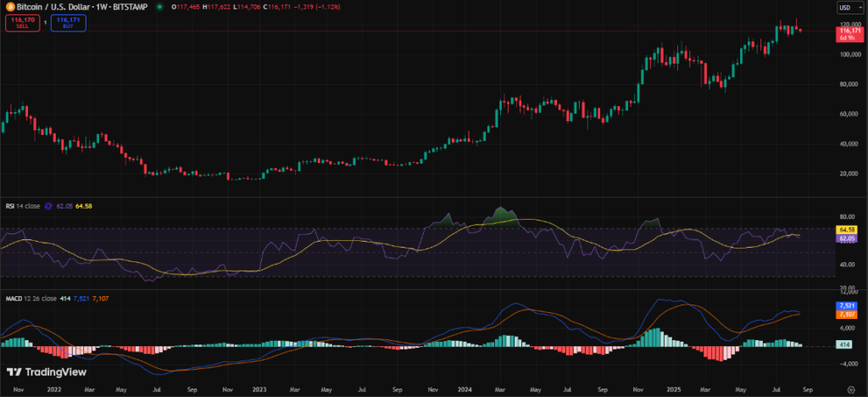Click the 100,000 price scale label
The height and width of the screenshot is (397, 868).
[x=849, y=55]
